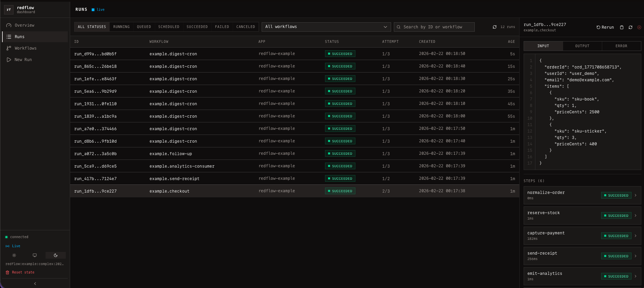644x288 pixels.
Task: Filter runs by SUCCEEDED status
Action: [197, 27]
